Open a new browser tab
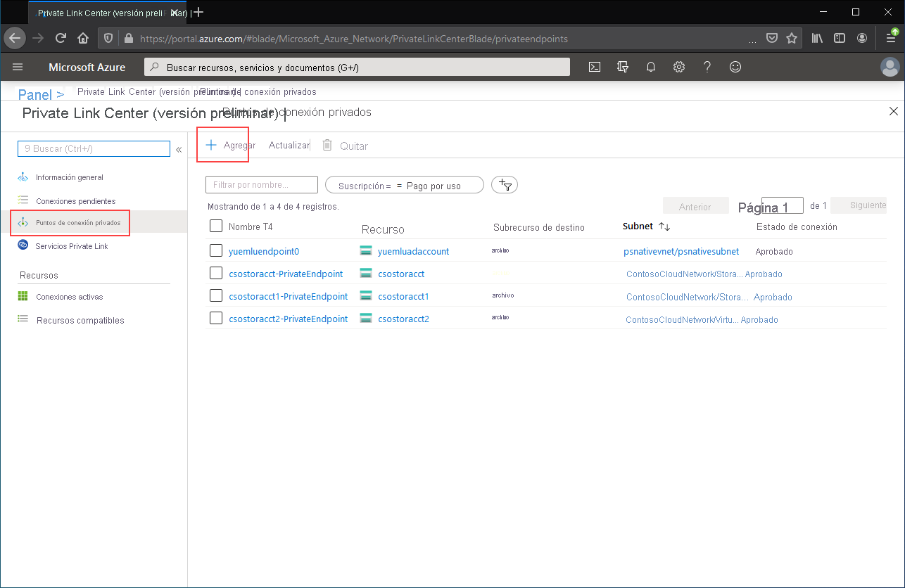905x588 pixels. tap(199, 12)
